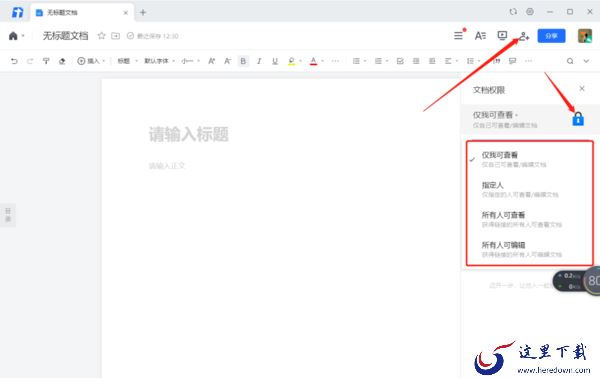Open the first more-options ellipsis after font color
Screen dimensions: 600x378
coord(335,61)
